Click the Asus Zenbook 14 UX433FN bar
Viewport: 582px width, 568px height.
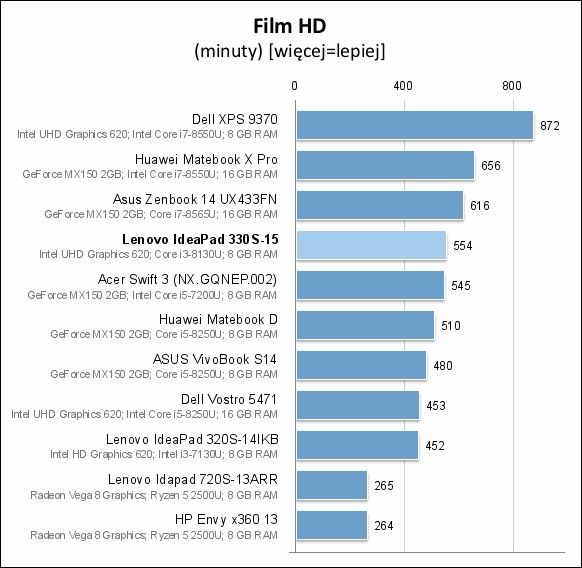click(380, 205)
